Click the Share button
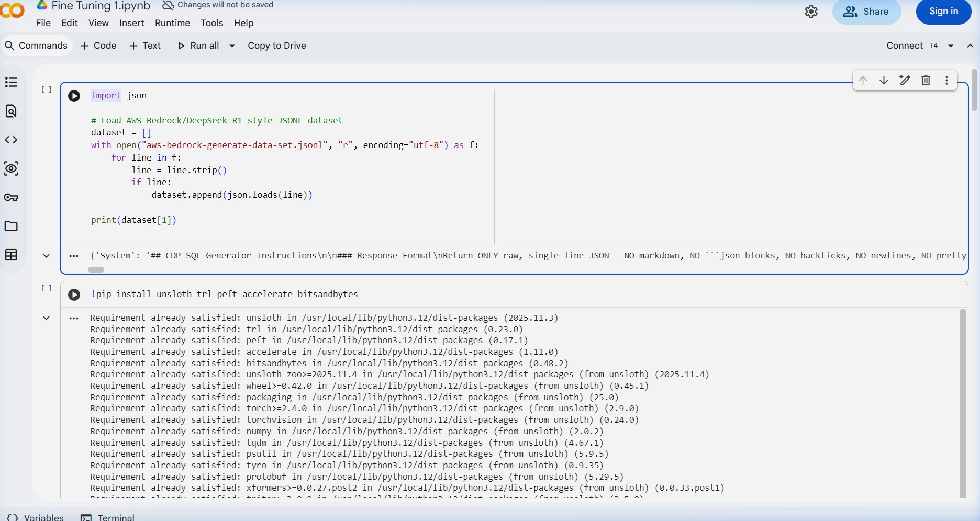980x521 pixels. tap(866, 12)
